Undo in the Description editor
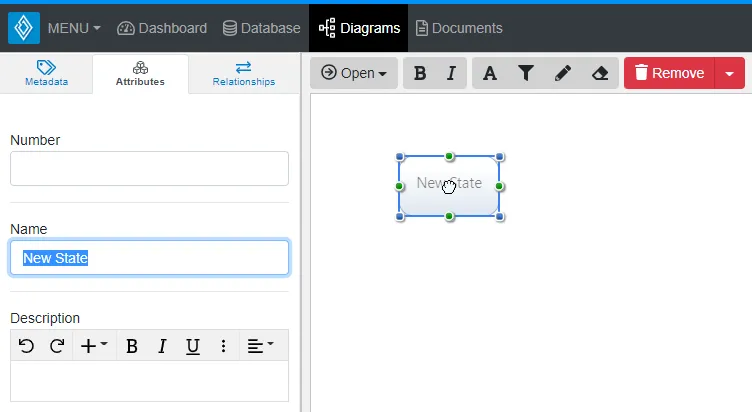The height and width of the screenshot is (412, 752). coord(27,346)
